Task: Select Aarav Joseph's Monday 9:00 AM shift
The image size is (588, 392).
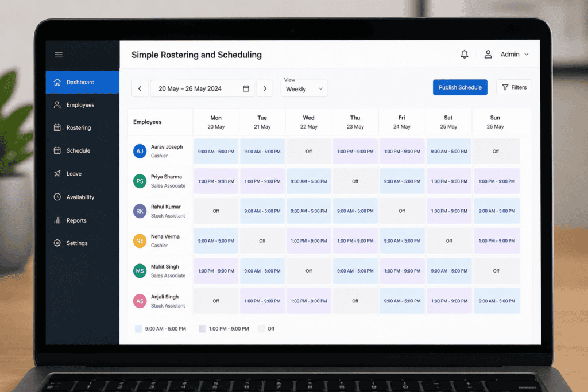Action: pos(216,152)
